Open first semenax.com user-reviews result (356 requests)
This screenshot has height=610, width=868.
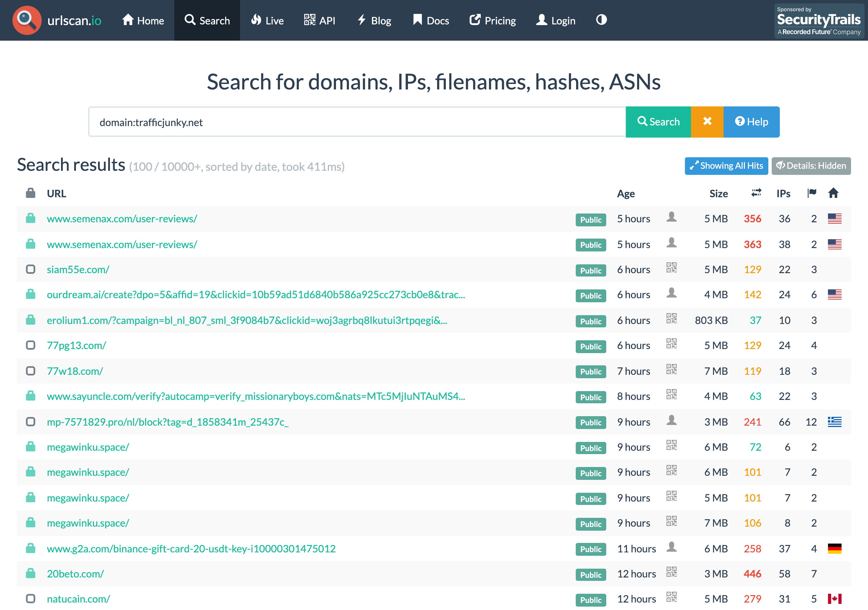pos(122,219)
